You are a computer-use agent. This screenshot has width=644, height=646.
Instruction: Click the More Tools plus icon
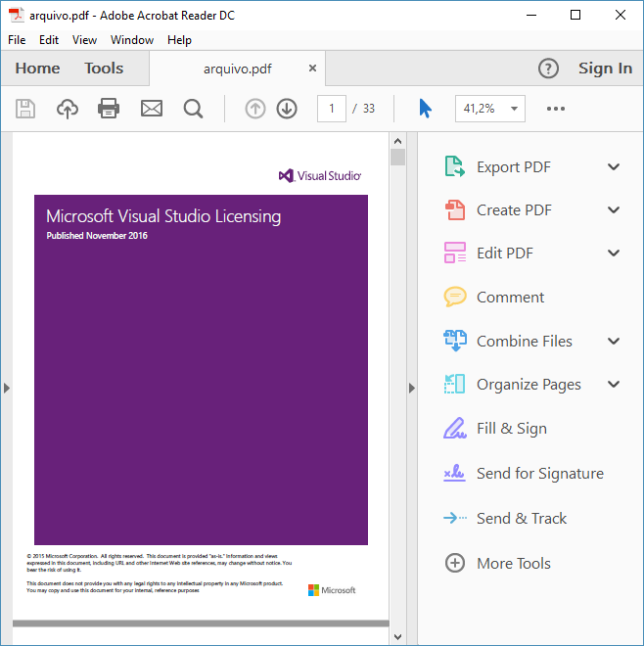[x=455, y=563]
